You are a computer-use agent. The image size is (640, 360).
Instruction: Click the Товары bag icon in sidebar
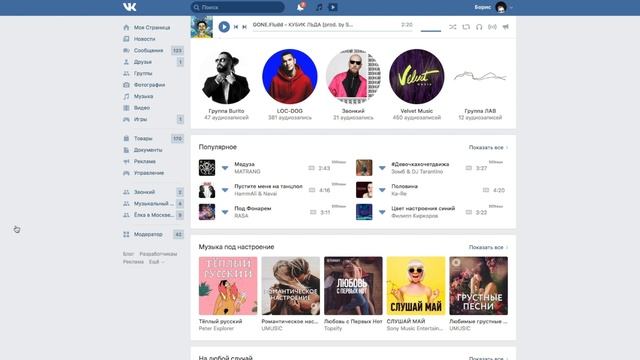[126, 138]
